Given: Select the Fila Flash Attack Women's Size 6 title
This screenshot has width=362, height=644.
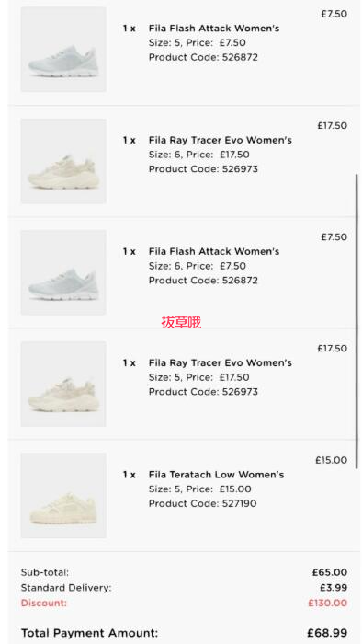Looking at the screenshot, I should click(x=214, y=251).
